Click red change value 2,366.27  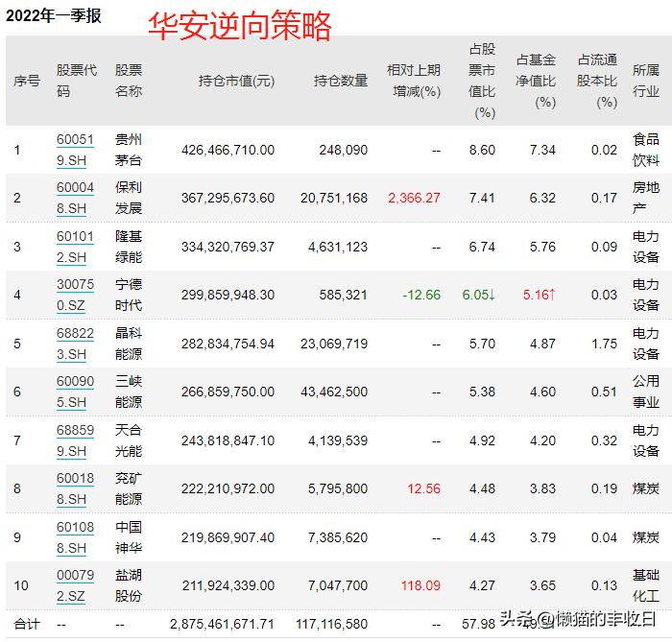[414, 198]
